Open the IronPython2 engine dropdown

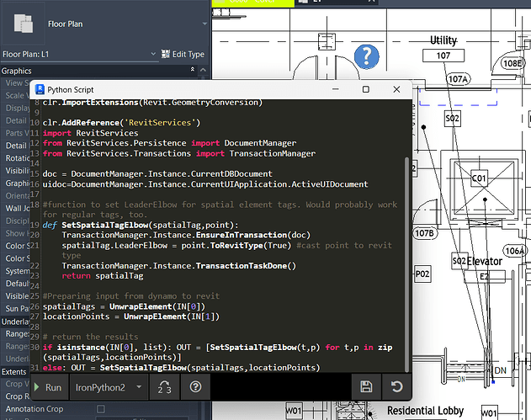pyautogui.click(x=106, y=386)
